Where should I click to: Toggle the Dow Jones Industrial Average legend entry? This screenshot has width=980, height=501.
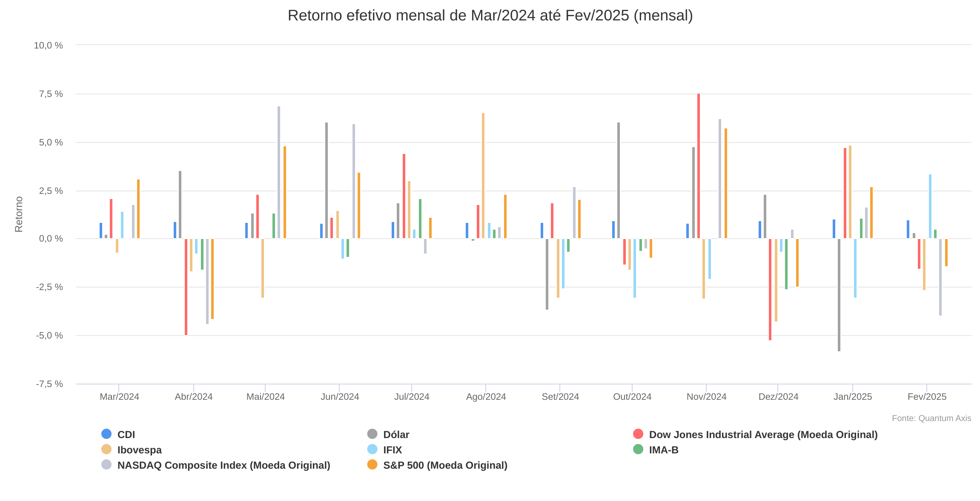tap(755, 434)
